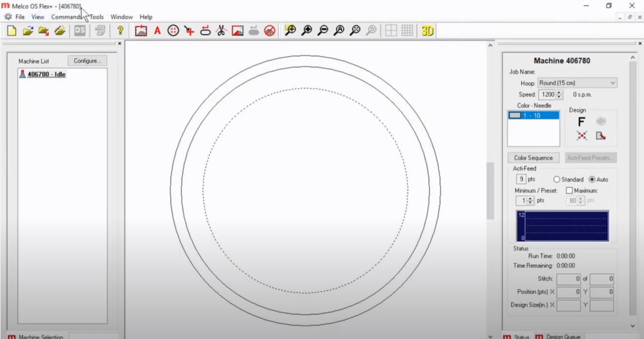Screen dimensions: 644x339
Task: Click the scissors trim icon
Action: pos(221,31)
